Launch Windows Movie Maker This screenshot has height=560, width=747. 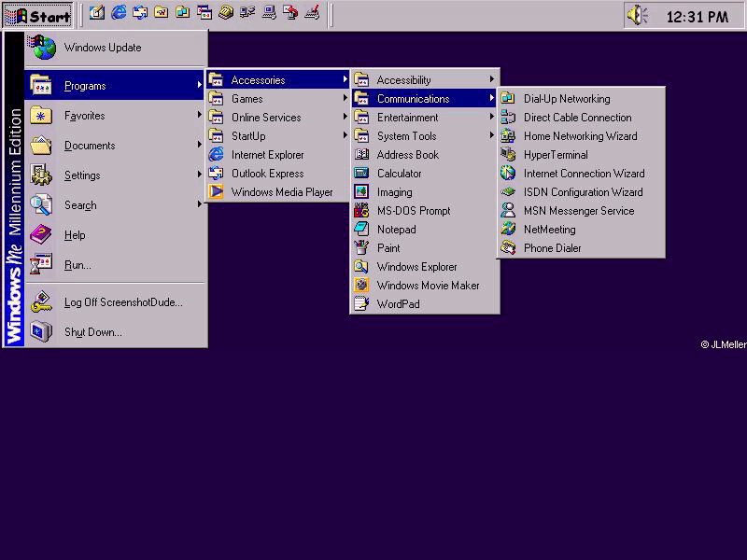tap(426, 286)
